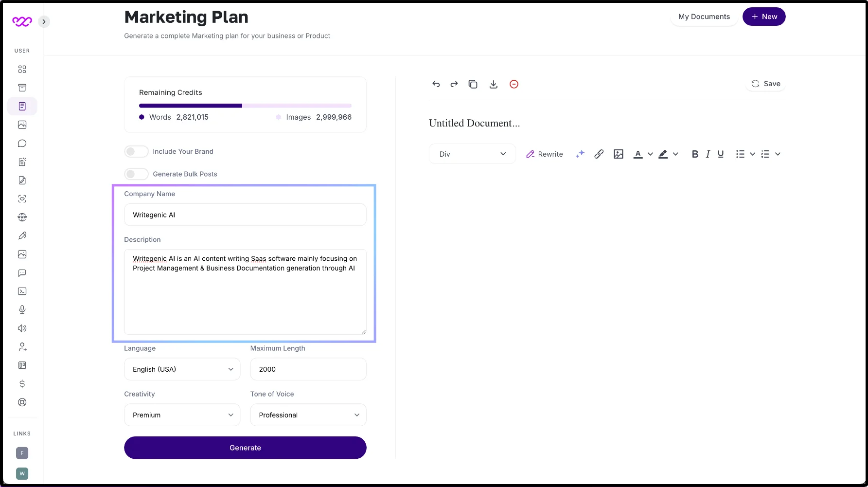Open the vision eye-scan icon in sidebar
Image resolution: width=868 pixels, height=487 pixels.
pos(22,198)
